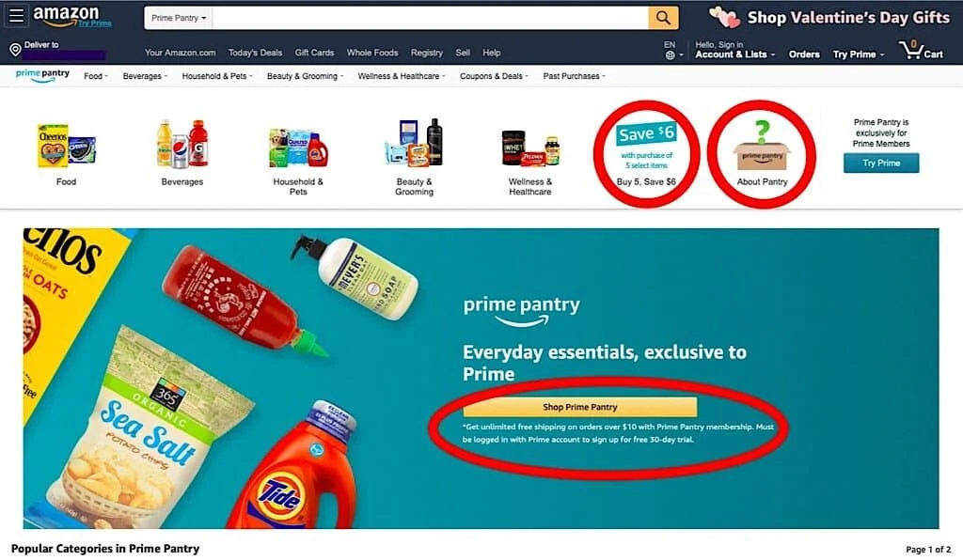Click the globe language icon
Image resolution: width=963 pixels, height=560 pixels.
click(x=670, y=55)
